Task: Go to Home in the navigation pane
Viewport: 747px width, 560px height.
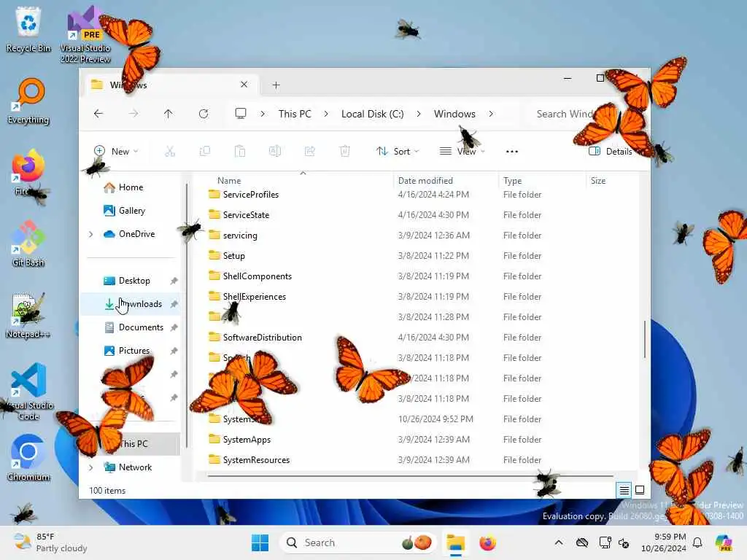Action: [131, 187]
